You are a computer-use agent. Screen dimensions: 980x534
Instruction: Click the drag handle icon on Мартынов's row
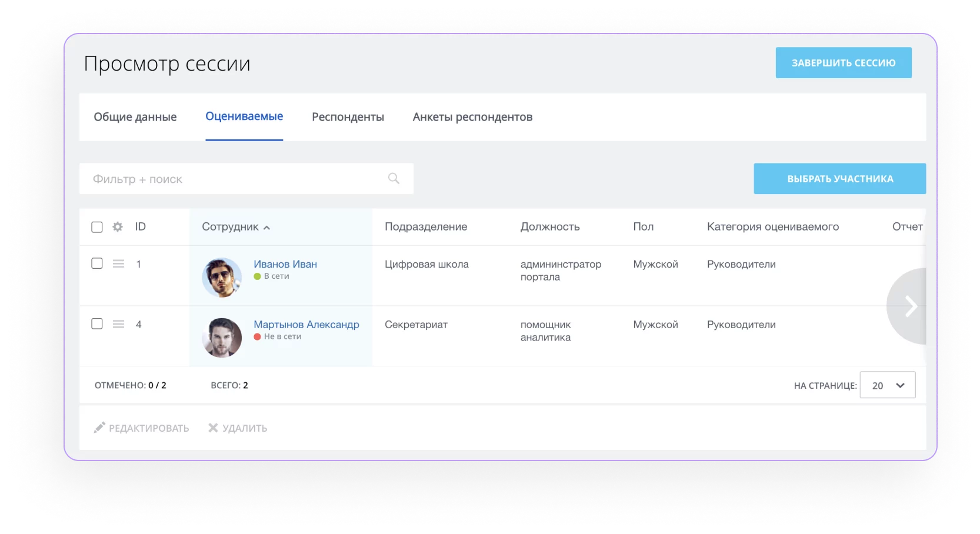pyautogui.click(x=118, y=323)
